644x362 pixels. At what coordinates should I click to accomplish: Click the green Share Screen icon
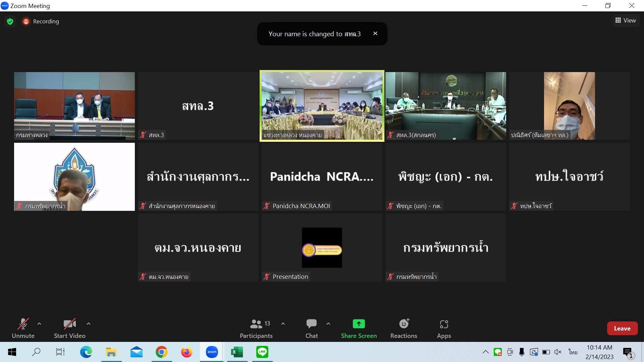tap(359, 324)
